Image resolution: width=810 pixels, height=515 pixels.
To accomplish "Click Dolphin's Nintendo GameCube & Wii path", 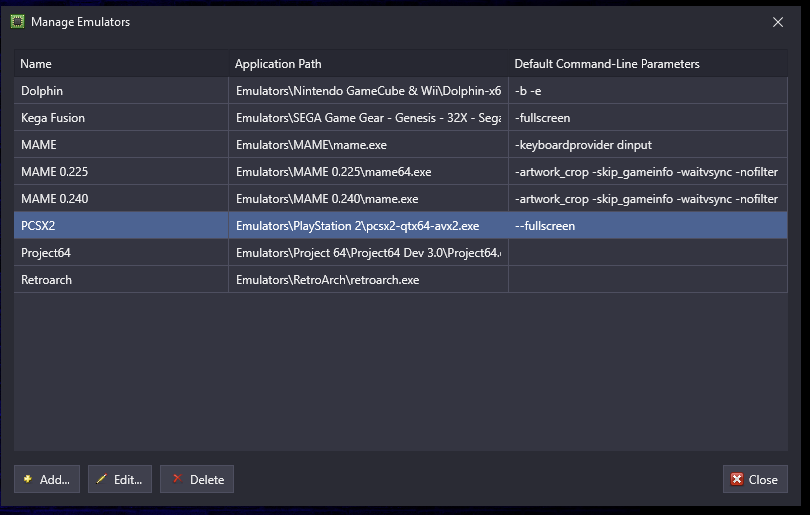I will 368,90.
